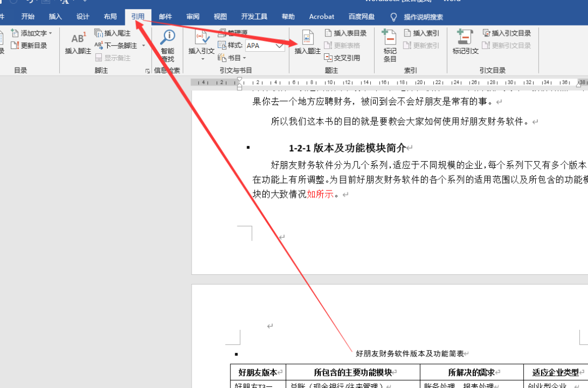
Task: Click 插入尾注 button
Action: coord(112,33)
